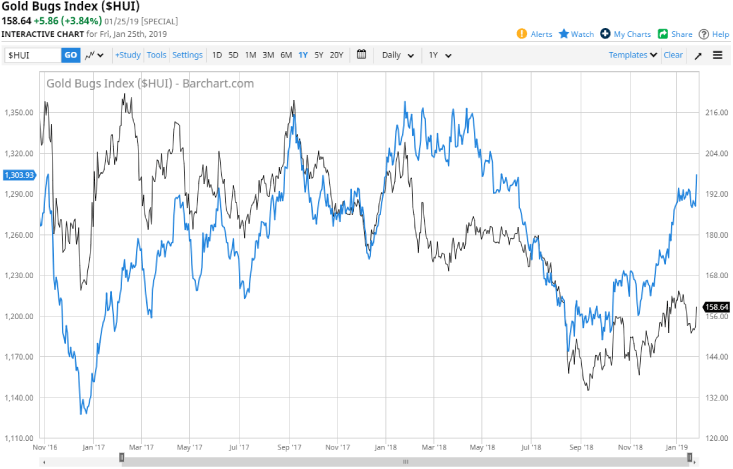Click the Clear link
This screenshot has width=733, height=469.
click(673, 55)
